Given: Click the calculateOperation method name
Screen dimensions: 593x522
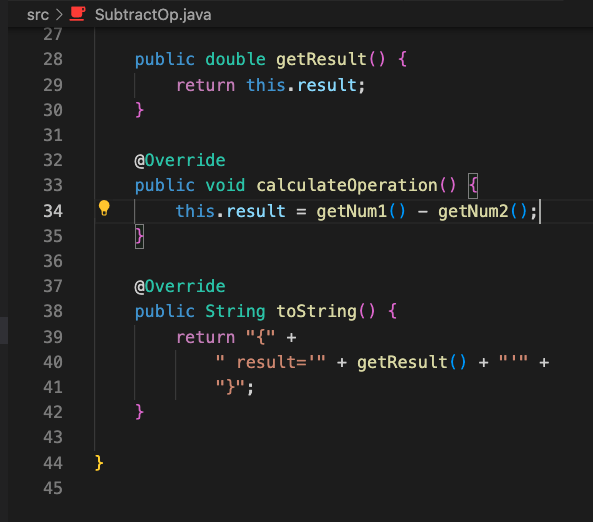Looking at the screenshot, I should click(347, 185).
